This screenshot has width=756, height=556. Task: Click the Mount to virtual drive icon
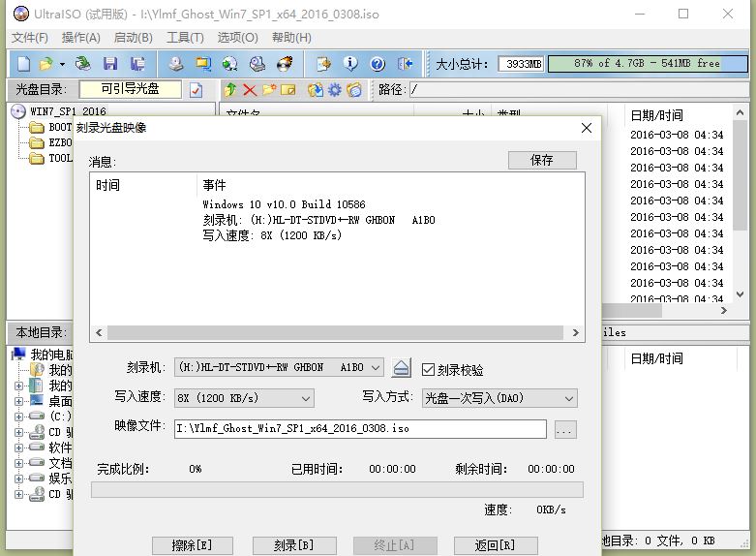pos(257,64)
